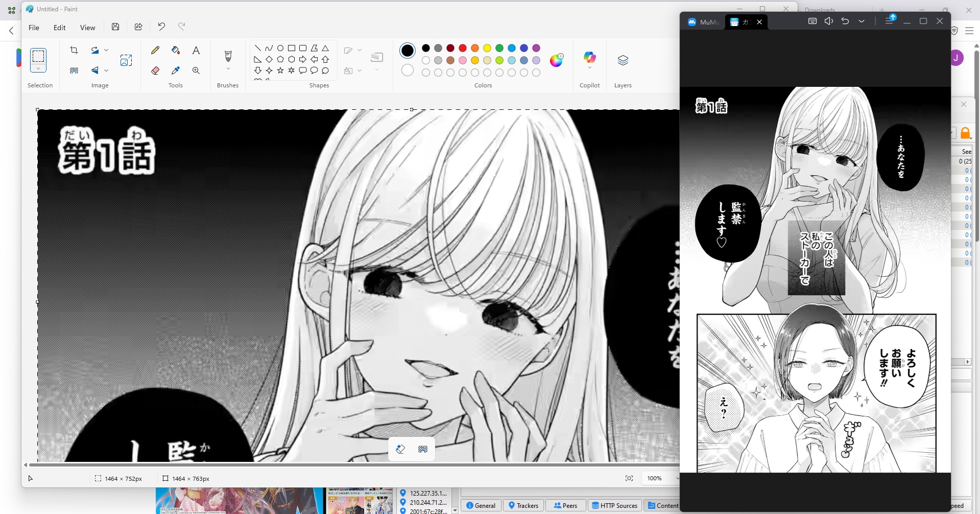This screenshot has width=980, height=514.
Task: Pick the Triangle shape
Action: pyautogui.click(x=325, y=48)
